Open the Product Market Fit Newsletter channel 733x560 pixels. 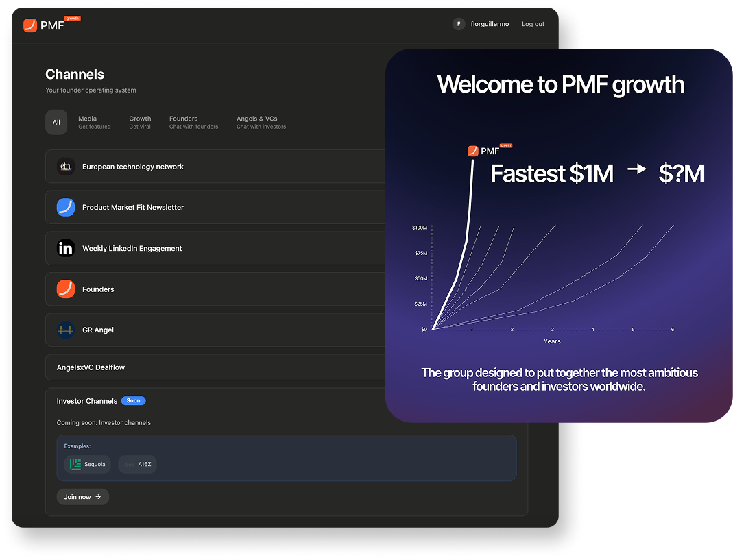click(215, 207)
